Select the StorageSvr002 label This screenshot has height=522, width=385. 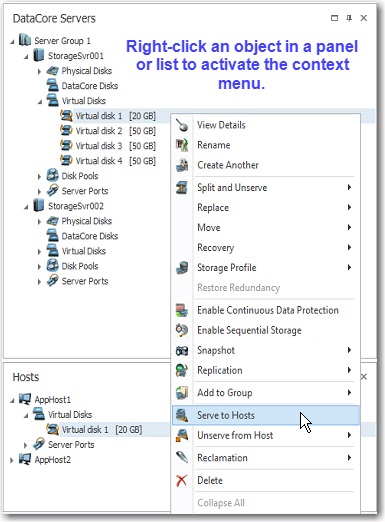coord(76,206)
